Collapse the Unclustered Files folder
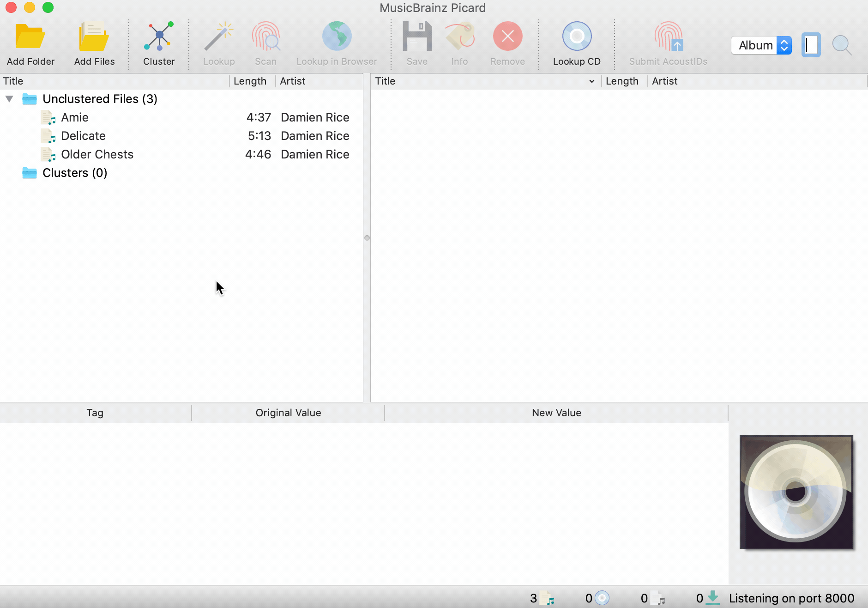868x608 pixels. [9, 99]
